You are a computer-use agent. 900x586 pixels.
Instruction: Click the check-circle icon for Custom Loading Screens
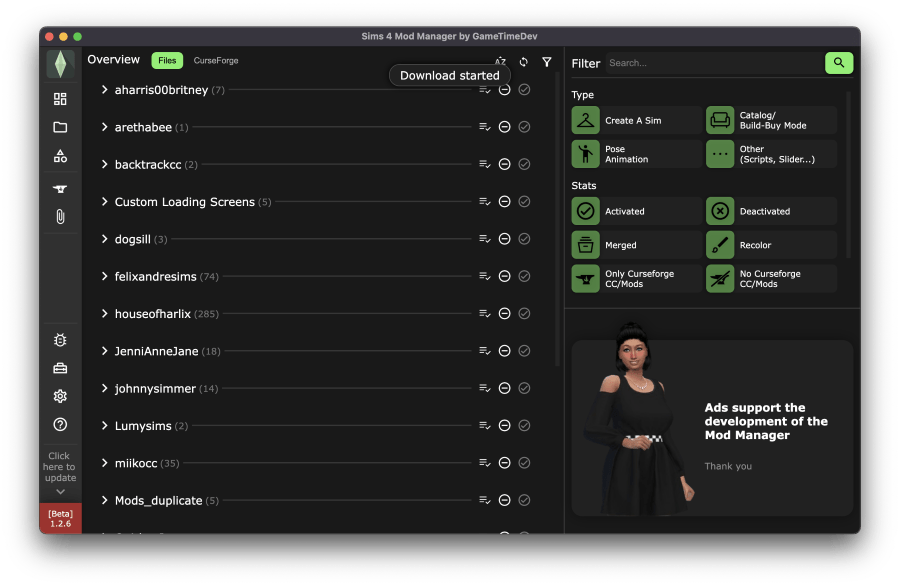(524, 201)
